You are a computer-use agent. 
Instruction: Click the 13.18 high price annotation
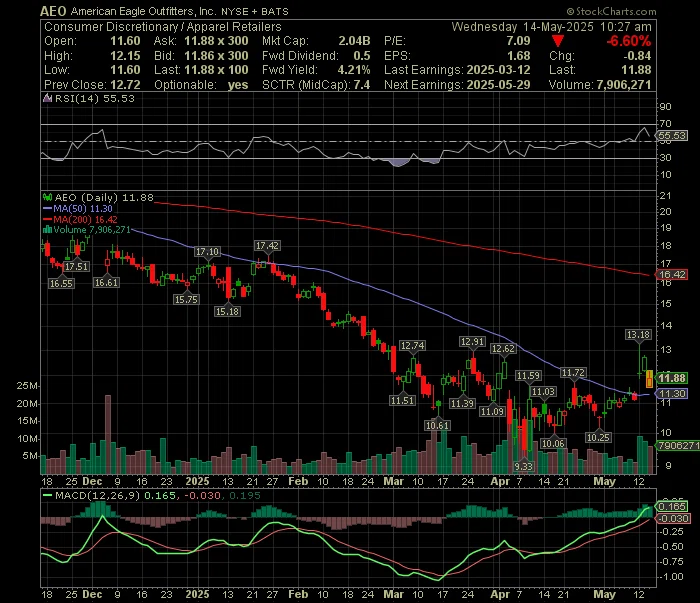coord(638,335)
